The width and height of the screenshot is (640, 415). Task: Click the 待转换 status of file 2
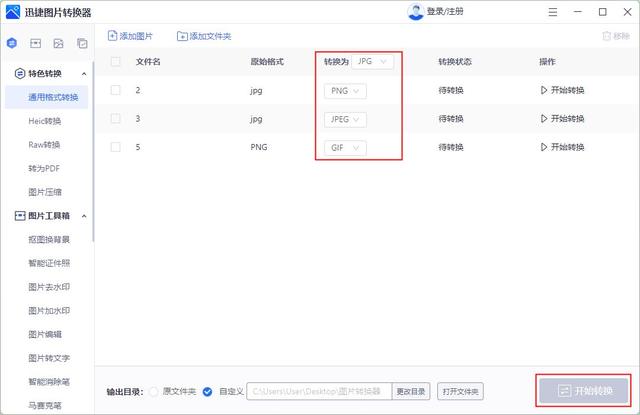click(451, 90)
